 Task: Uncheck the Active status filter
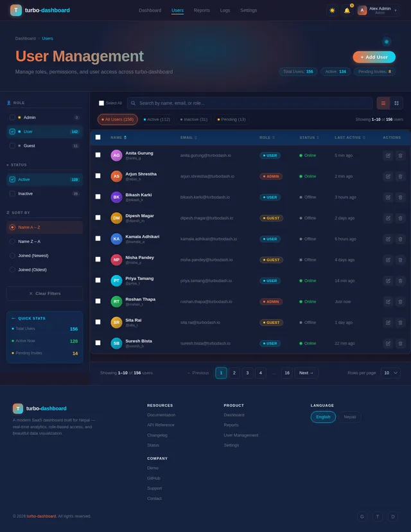tap(12, 179)
